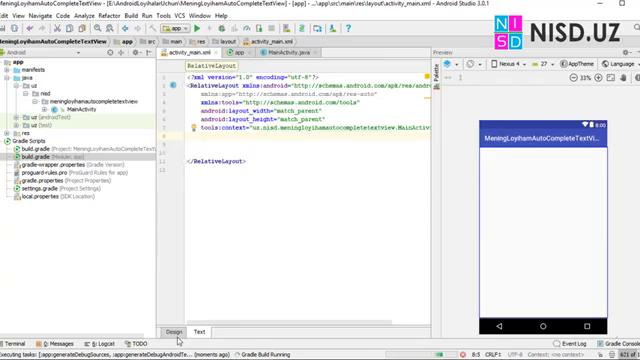
Task: Open the TODO tool window
Action: 136,344
